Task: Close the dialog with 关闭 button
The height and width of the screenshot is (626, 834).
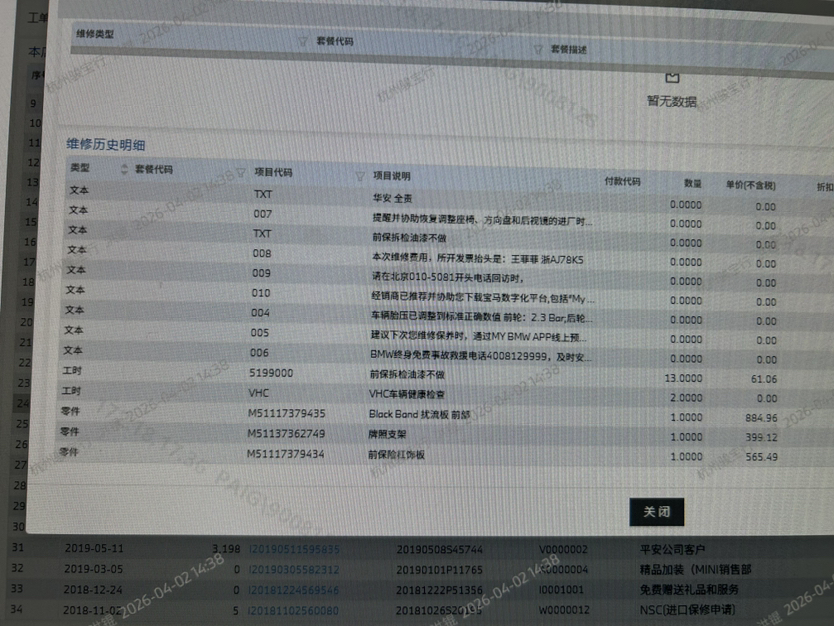Action: point(656,511)
